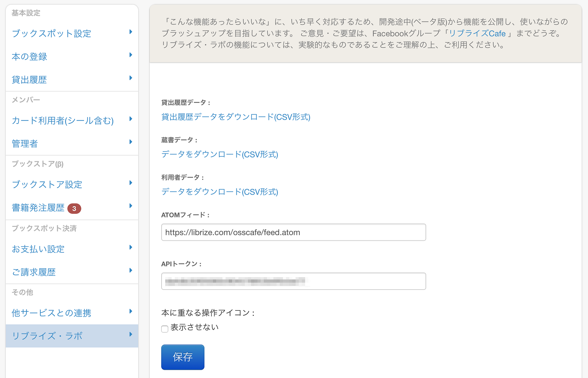Click arrow at the right of 書籍発注履歴 row

point(131,206)
